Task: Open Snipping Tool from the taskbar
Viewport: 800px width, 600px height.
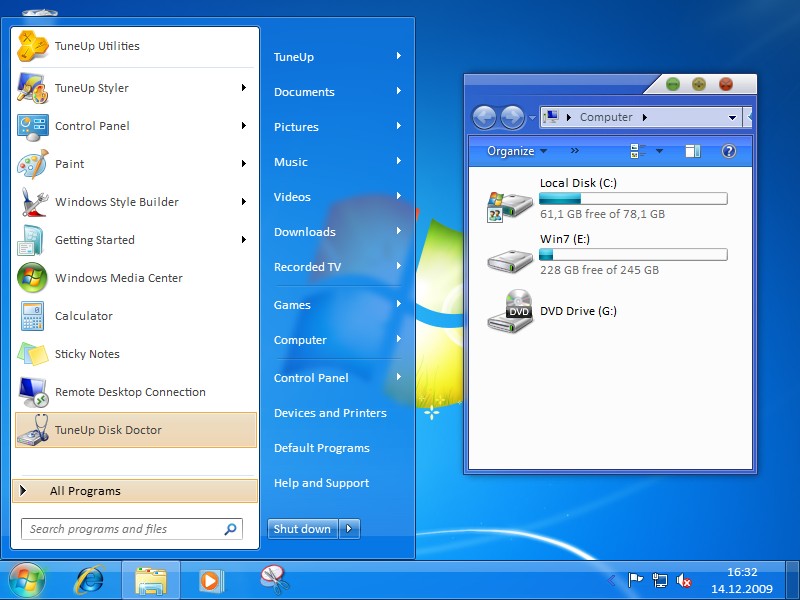Action: (274, 580)
